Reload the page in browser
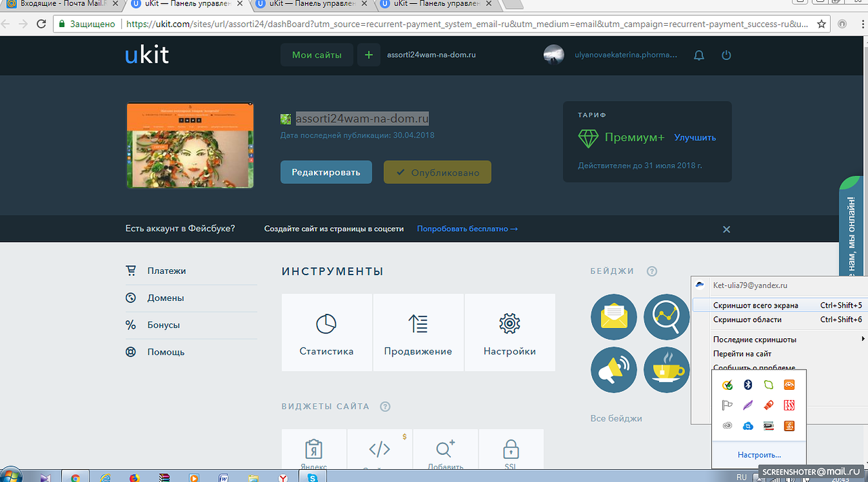This screenshot has height=482, width=868. 41,24
